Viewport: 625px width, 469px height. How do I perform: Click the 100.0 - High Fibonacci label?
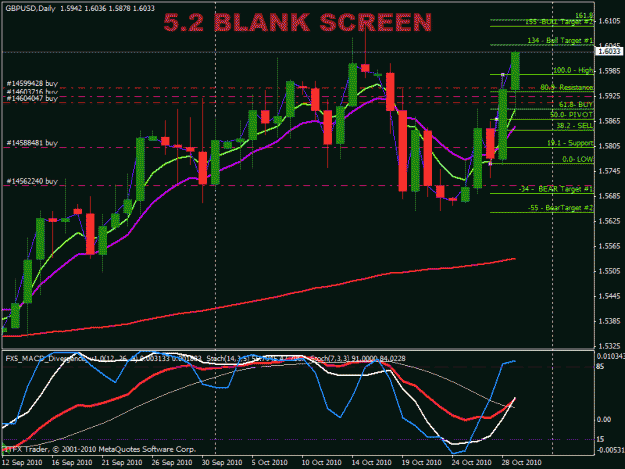[x=573, y=71]
